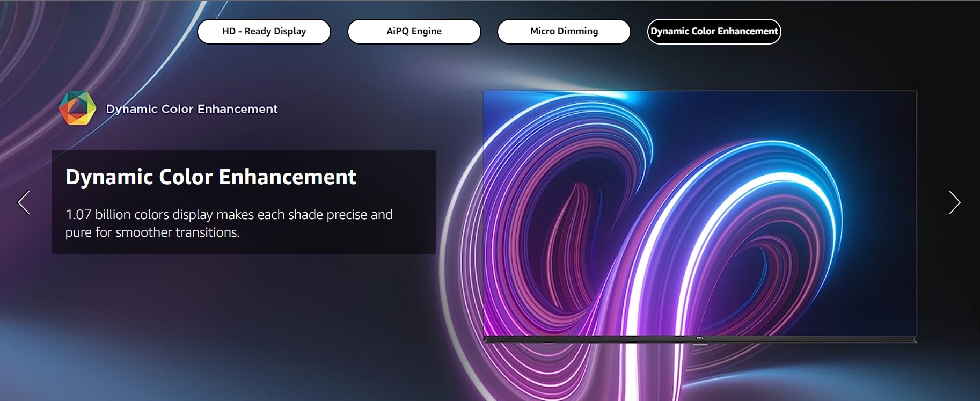Go to the previous slide with left arrow

pyautogui.click(x=24, y=202)
